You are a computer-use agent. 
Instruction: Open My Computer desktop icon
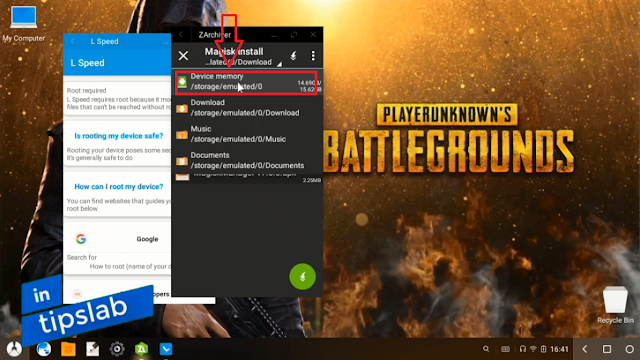point(24,24)
